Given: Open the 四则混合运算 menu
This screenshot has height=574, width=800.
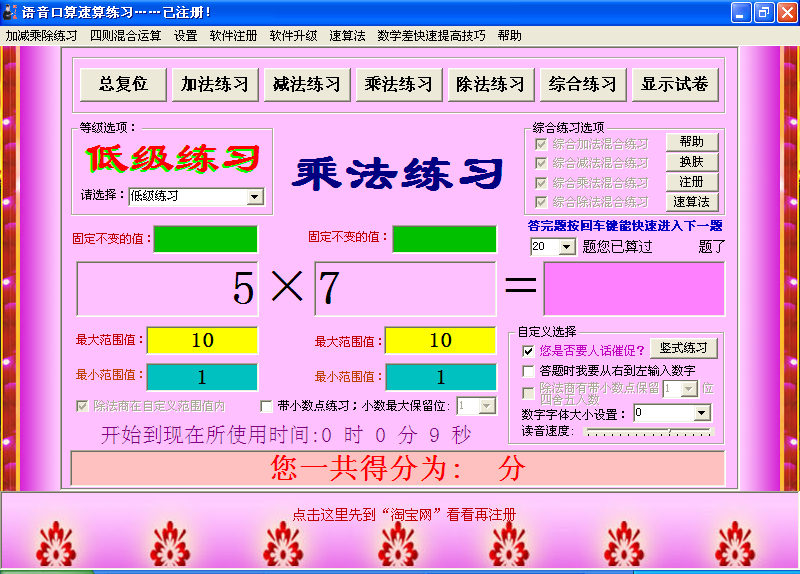Looking at the screenshot, I should pyautogui.click(x=126, y=36).
